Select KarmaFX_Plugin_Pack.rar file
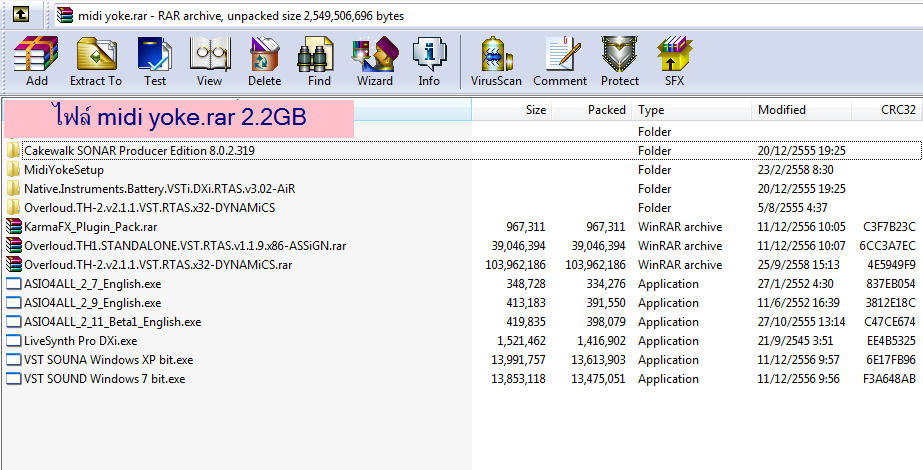The image size is (923, 470). pos(462,227)
